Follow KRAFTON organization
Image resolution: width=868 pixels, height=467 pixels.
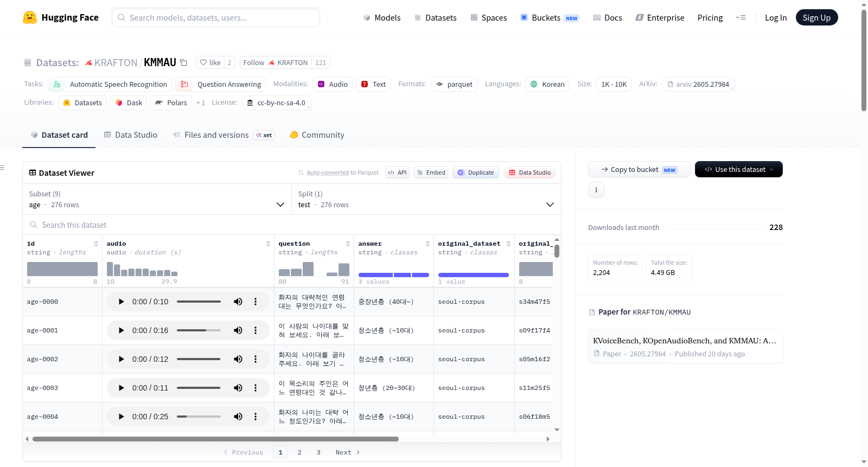[x=276, y=62]
